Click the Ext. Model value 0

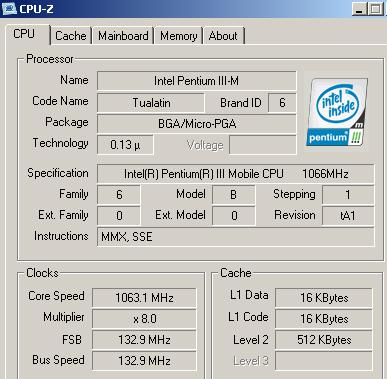click(234, 216)
